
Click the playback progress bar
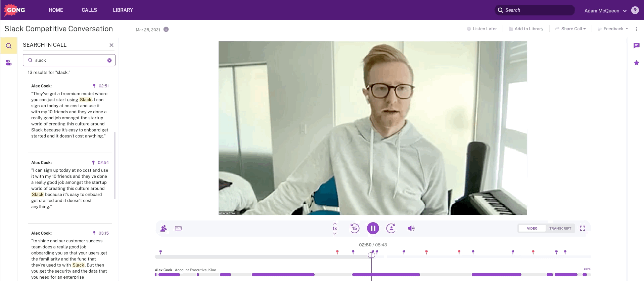point(373,257)
